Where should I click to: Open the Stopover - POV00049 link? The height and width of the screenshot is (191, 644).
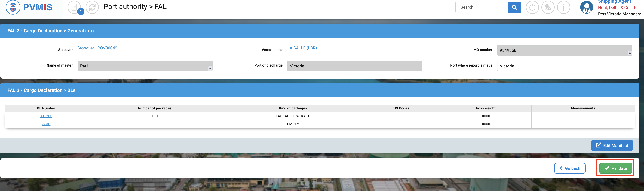point(97,48)
